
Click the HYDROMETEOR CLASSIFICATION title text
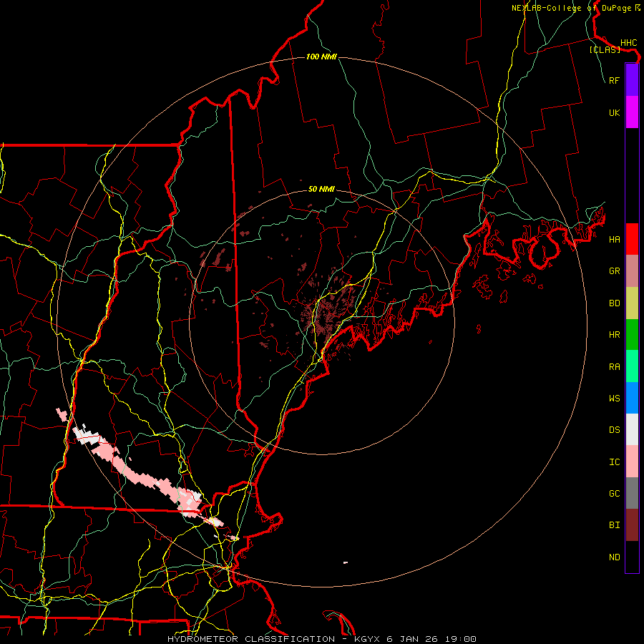point(250,639)
